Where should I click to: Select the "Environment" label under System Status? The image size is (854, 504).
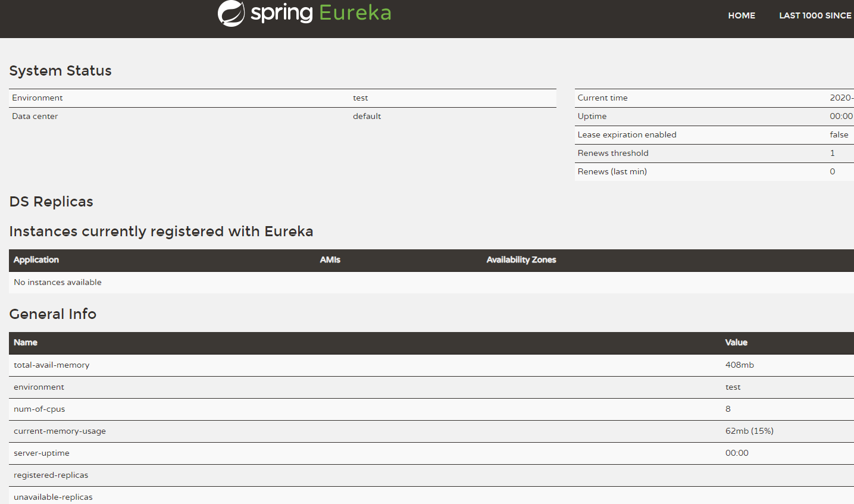[37, 98]
